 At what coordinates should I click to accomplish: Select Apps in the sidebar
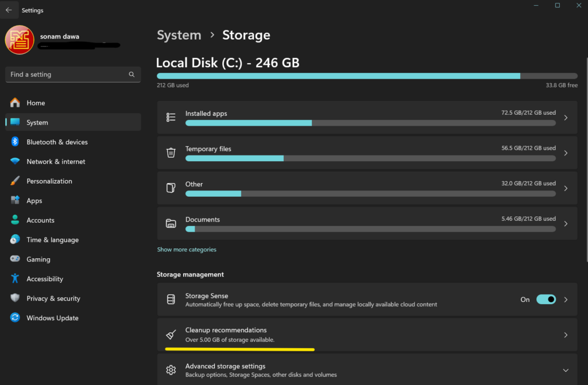(x=34, y=201)
